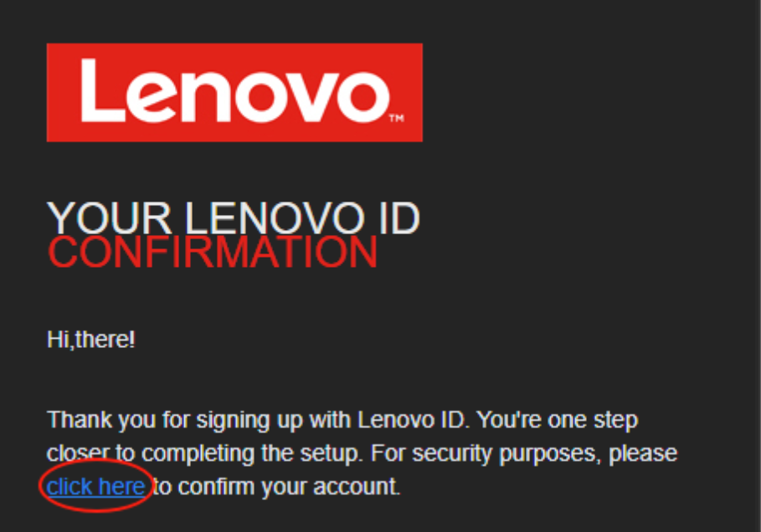Image resolution: width=761 pixels, height=532 pixels.
Task: Click the red "CONFIRMATION" heading text
Action: pyautogui.click(x=213, y=252)
